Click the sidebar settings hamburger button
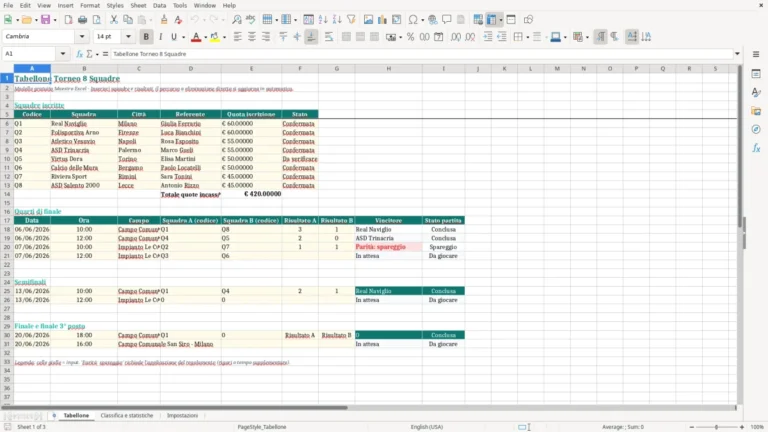The width and height of the screenshot is (768, 432). 756,54
